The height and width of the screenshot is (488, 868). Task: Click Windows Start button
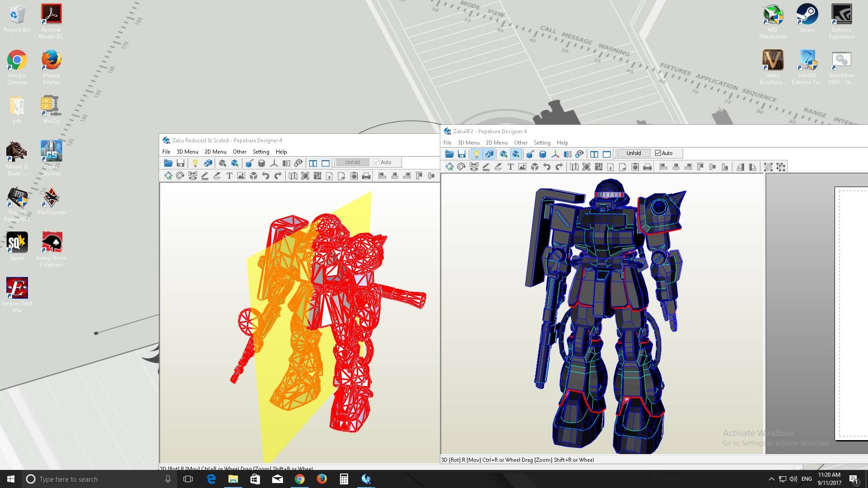click(11, 479)
